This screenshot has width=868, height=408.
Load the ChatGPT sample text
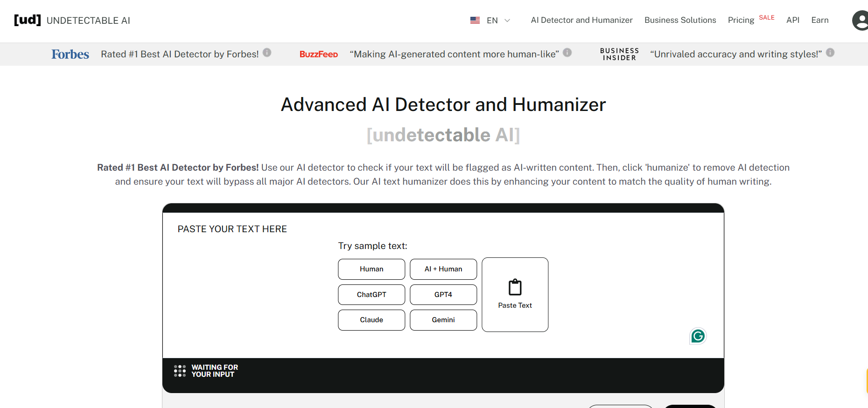371,295
